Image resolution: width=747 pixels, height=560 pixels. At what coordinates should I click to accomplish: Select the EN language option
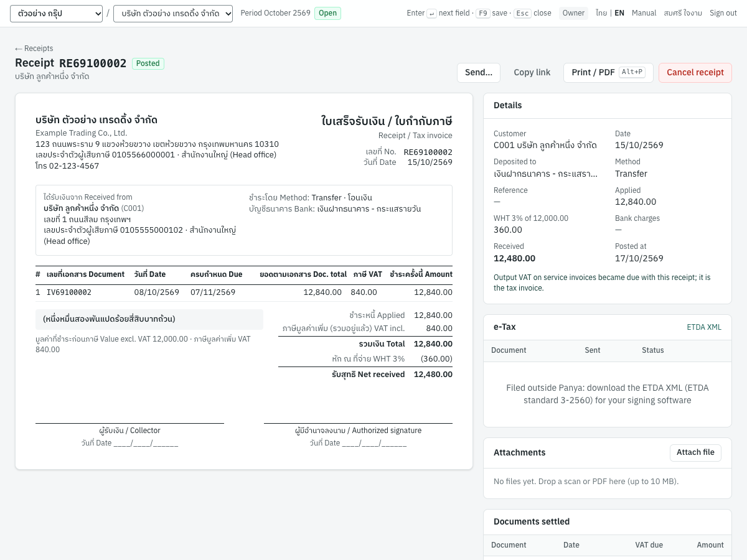click(x=619, y=13)
